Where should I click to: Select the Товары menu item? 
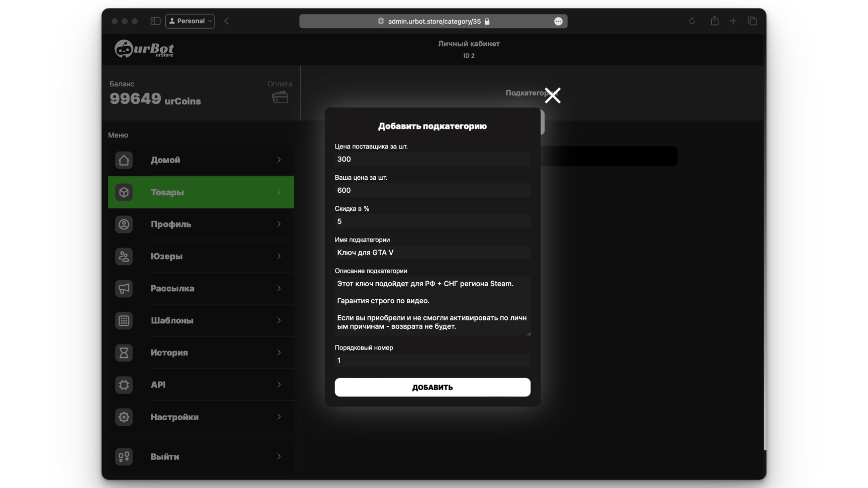(201, 192)
